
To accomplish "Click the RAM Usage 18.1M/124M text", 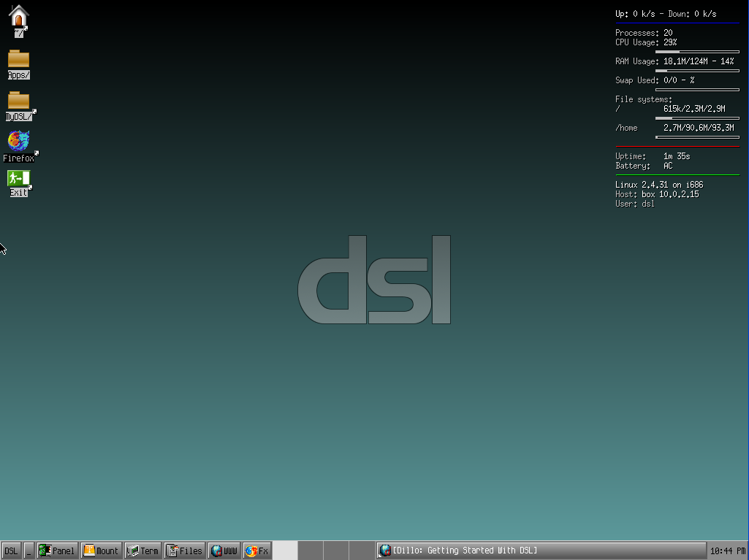I will (x=674, y=61).
